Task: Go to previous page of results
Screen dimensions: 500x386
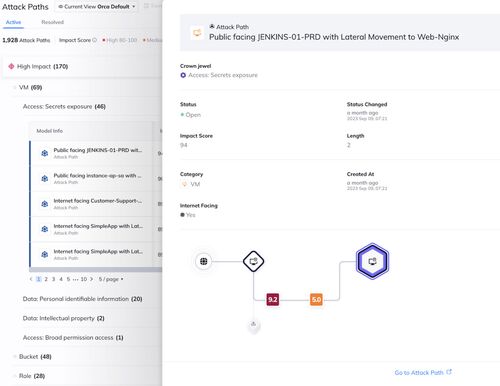Action: tap(31, 279)
